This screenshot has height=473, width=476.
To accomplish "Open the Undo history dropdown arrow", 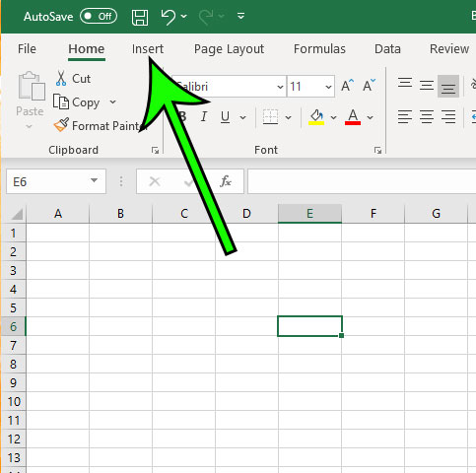I will (184, 16).
